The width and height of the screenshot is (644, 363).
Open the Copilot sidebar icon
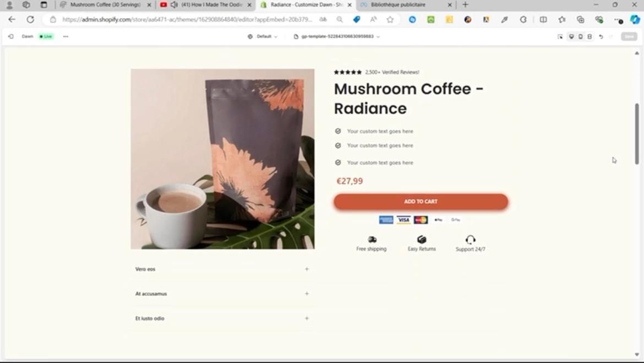(635, 19)
